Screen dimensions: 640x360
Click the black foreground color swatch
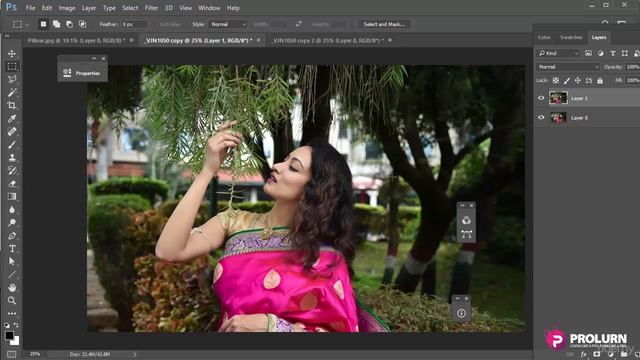pyautogui.click(x=9, y=335)
